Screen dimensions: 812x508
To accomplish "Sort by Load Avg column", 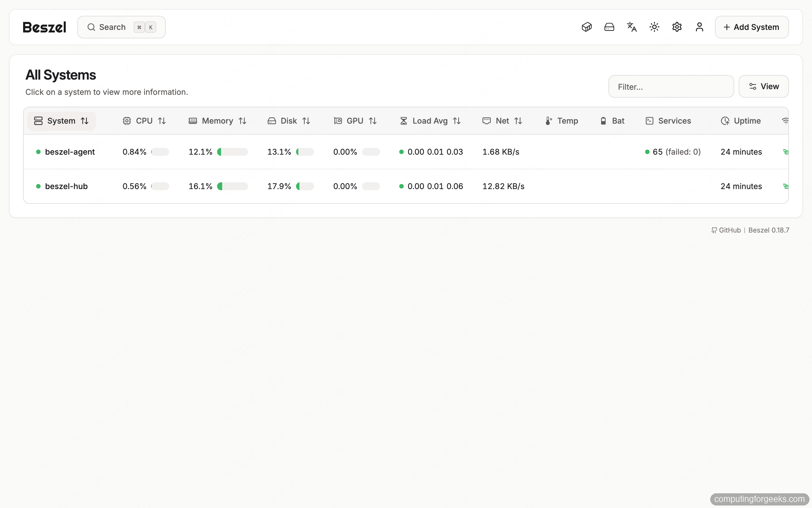I will [x=430, y=121].
